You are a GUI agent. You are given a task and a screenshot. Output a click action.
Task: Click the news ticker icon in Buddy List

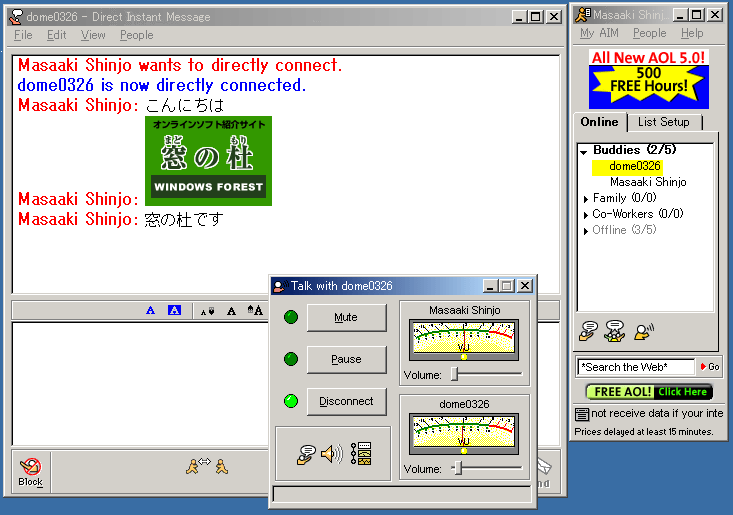click(x=582, y=414)
